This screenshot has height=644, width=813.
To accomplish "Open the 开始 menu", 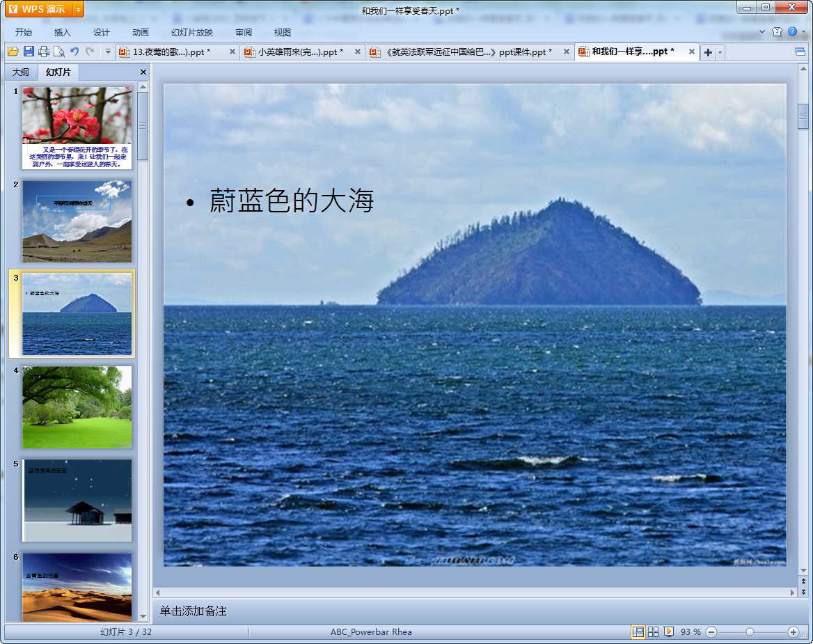I will tap(24, 32).
